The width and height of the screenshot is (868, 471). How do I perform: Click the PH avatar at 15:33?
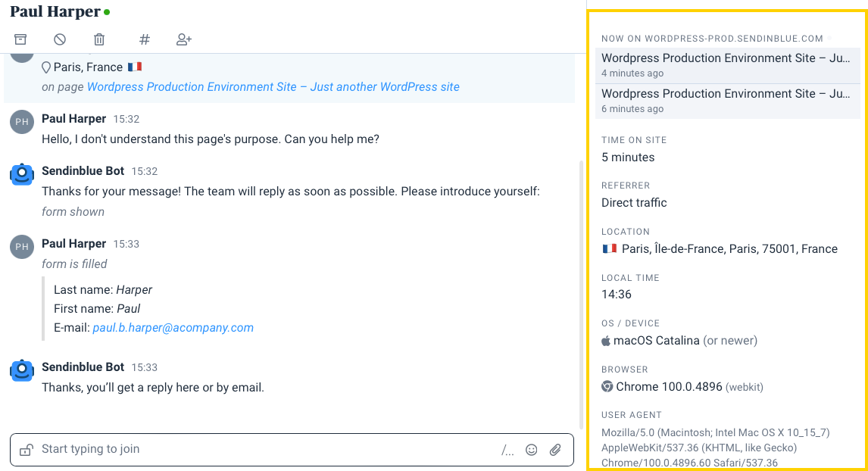pyautogui.click(x=22, y=247)
